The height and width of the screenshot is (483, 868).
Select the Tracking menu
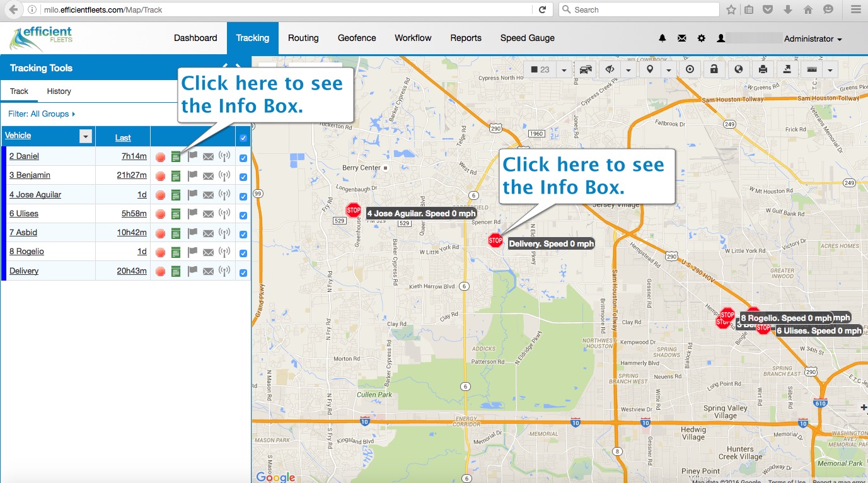[x=253, y=38]
